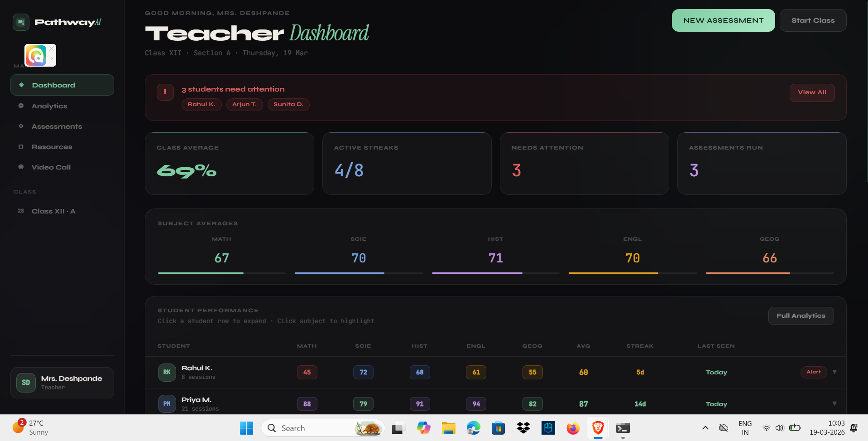
Task: Switch to Brave browser in the taskbar
Action: point(598,428)
